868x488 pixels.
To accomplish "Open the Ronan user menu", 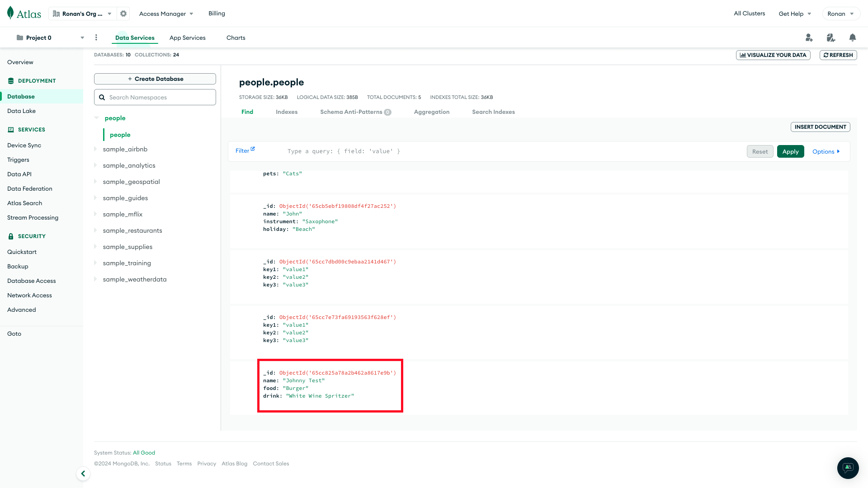I will (841, 14).
